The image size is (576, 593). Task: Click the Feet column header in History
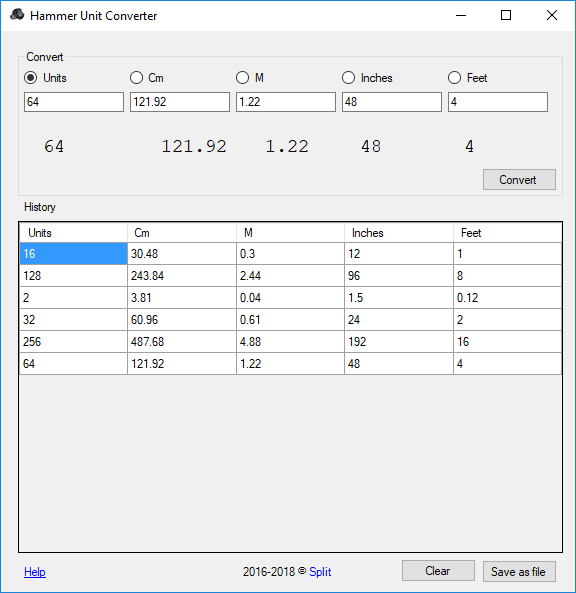click(508, 233)
